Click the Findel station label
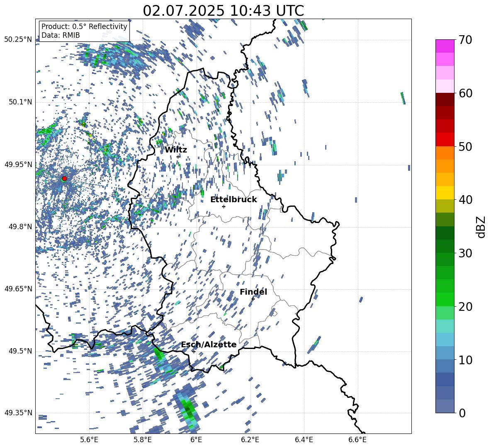The height and width of the screenshot is (448, 491). coord(253,292)
